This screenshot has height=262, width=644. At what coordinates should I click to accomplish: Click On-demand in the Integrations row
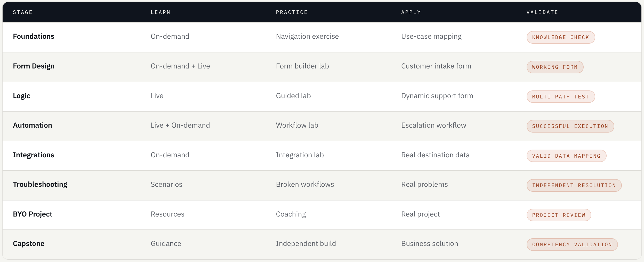[x=170, y=155]
